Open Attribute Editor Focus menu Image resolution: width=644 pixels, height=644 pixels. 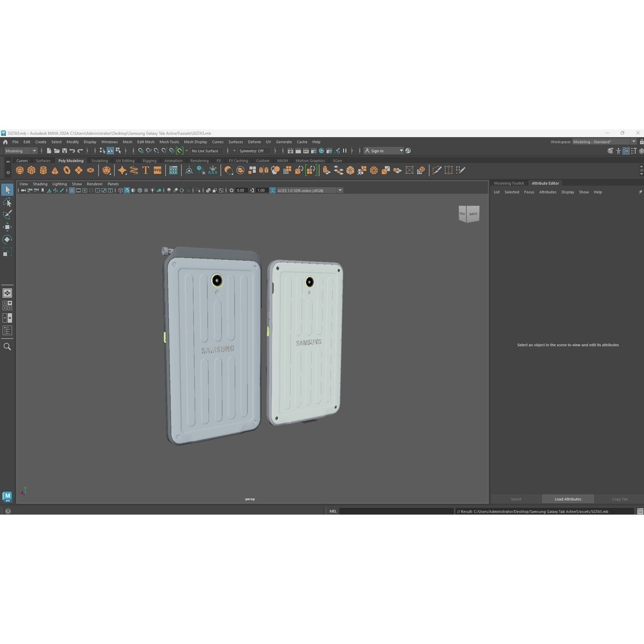(x=529, y=192)
